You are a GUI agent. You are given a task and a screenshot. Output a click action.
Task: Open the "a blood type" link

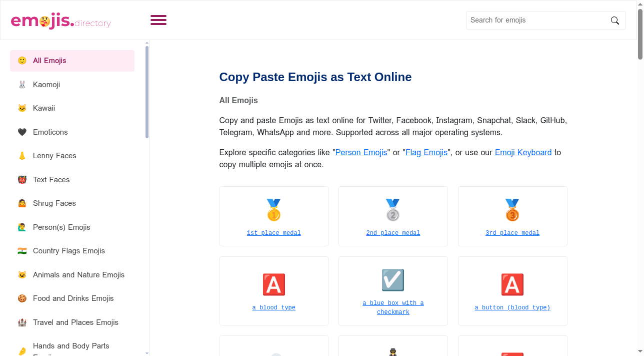tap(274, 307)
